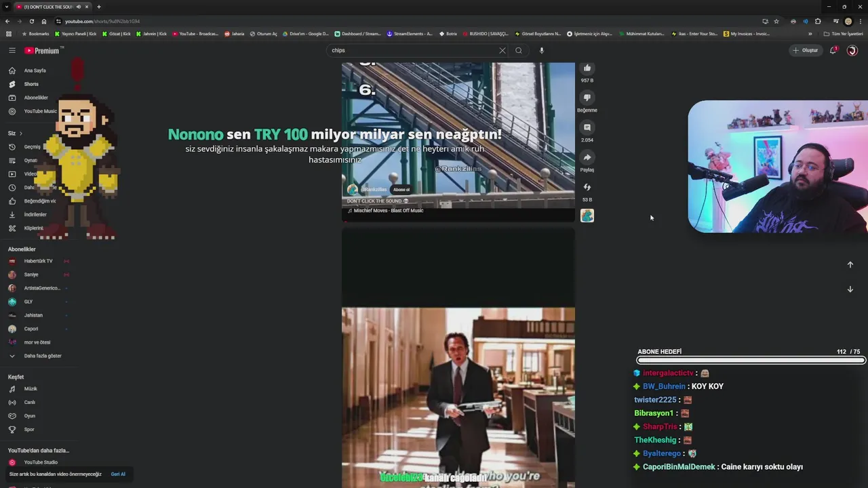The height and width of the screenshot is (488, 868).
Task: Open Habertürk TV subscription channel
Action: 38,261
